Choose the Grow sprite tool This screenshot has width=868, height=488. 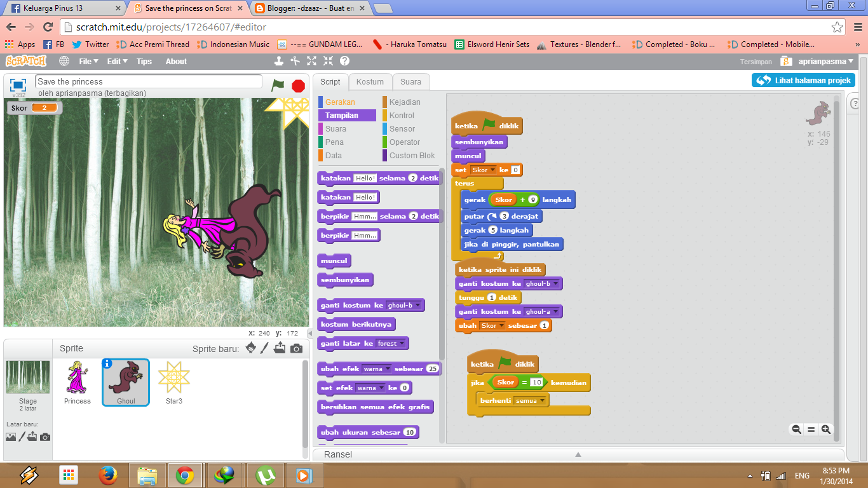tap(311, 61)
